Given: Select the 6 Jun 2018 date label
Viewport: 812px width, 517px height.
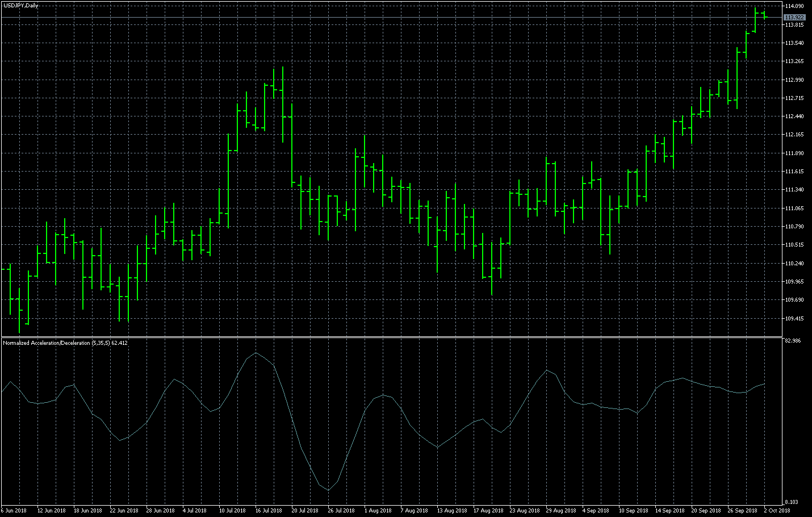Looking at the screenshot, I should click(x=14, y=510).
